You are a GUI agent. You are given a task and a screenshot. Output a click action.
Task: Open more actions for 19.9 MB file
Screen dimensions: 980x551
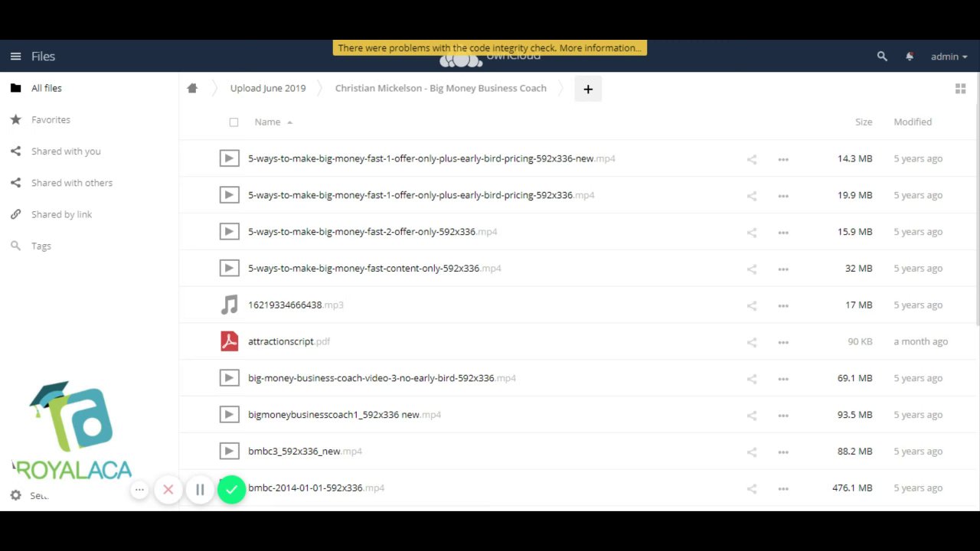pos(783,196)
